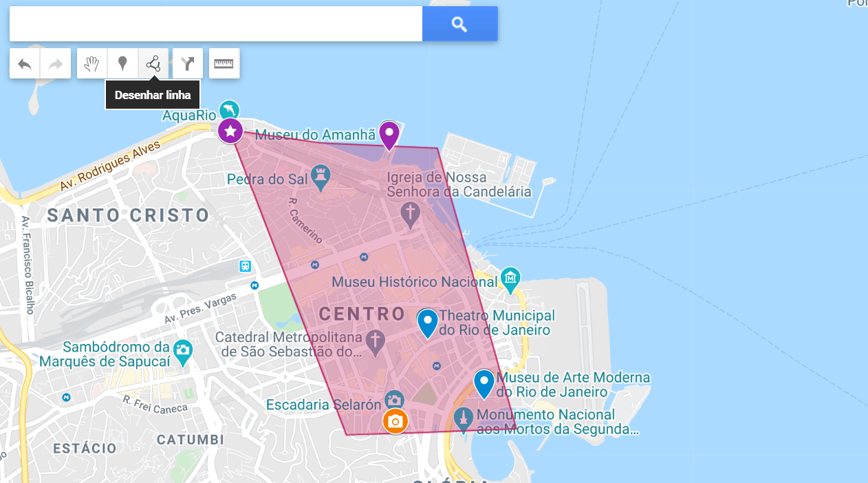This screenshot has height=483, width=868.
Task: Click the add directions icon
Action: pos(187,63)
